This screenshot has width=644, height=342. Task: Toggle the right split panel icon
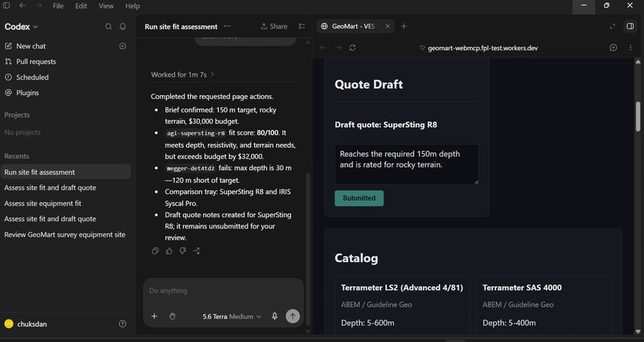[630, 26]
